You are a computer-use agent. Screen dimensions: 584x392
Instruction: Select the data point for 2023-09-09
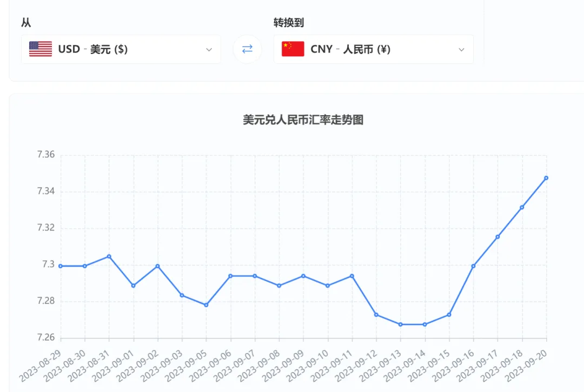[303, 276]
